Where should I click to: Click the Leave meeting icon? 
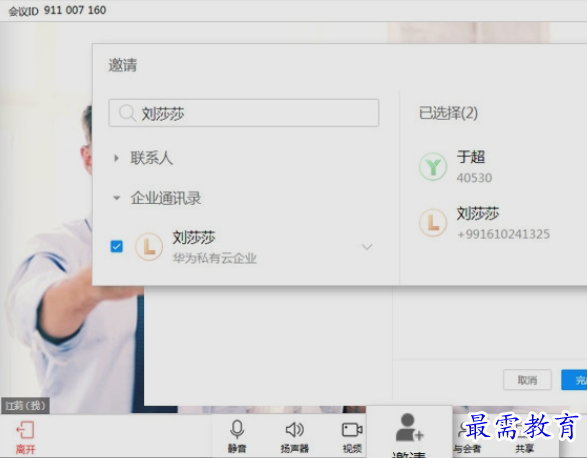pos(25,431)
